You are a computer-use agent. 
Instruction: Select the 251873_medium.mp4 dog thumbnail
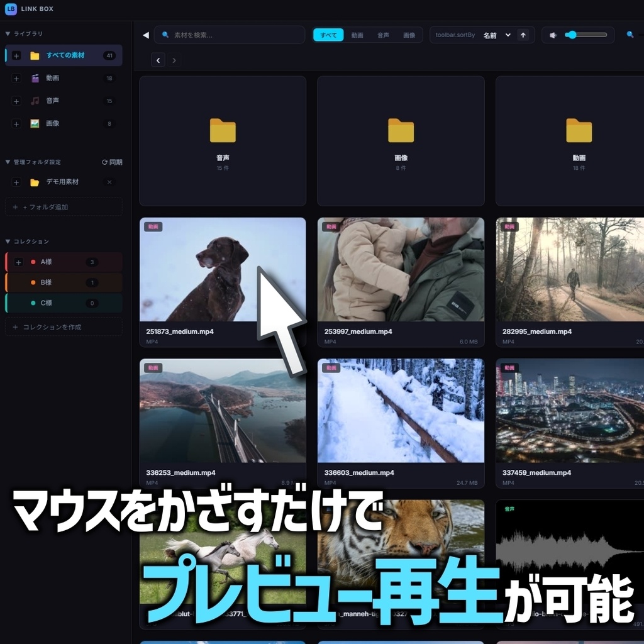coord(223,269)
